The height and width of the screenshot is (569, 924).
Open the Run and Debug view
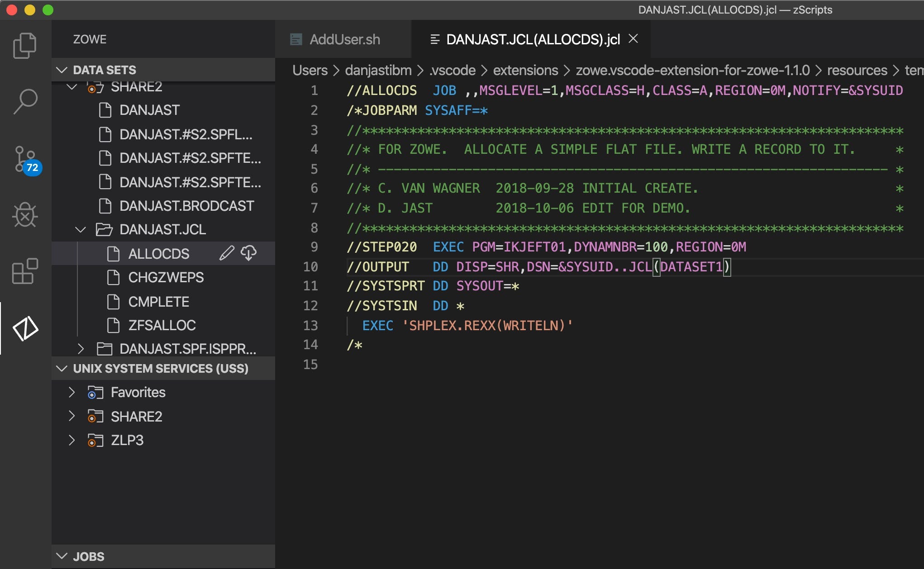click(25, 215)
